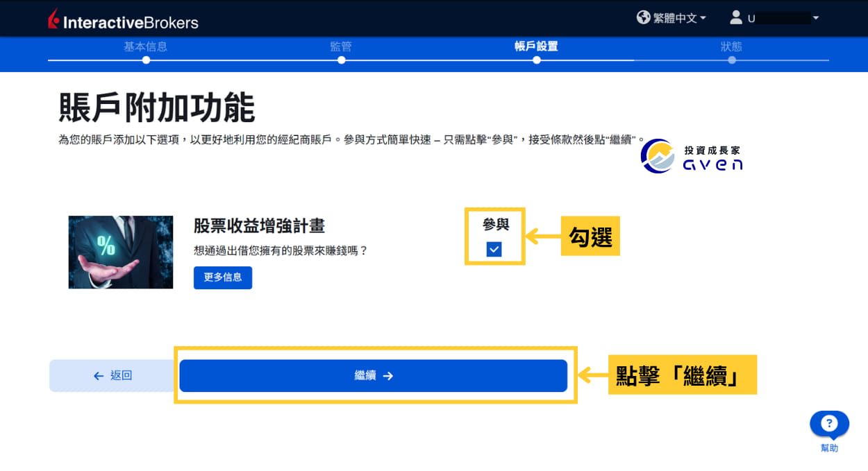This screenshot has height=471, width=868.
Task: Click the 狀態 progress dot
Action: (x=732, y=60)
